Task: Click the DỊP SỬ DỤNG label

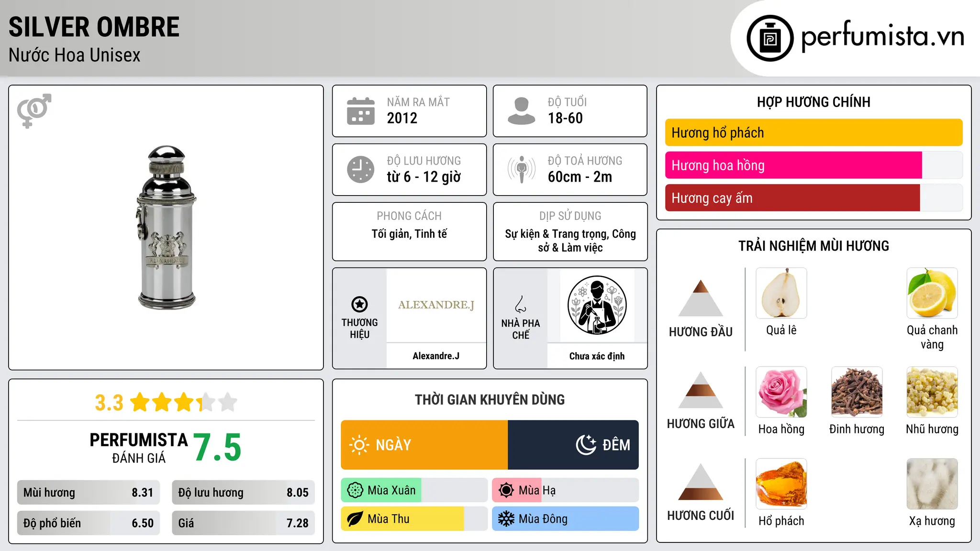Action: 570,216
